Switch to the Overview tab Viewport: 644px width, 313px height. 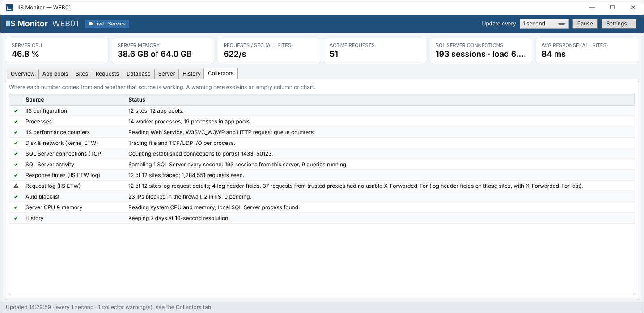(23, 74)
